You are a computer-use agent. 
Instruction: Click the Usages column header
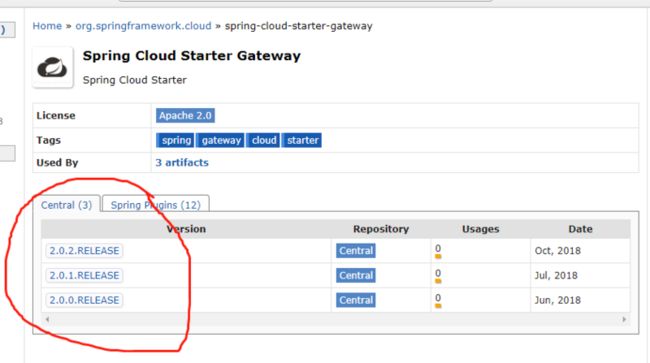coord(480,229)
